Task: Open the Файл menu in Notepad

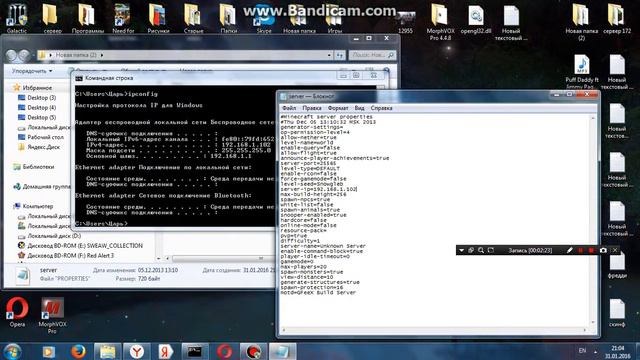Action: point(289,108)
